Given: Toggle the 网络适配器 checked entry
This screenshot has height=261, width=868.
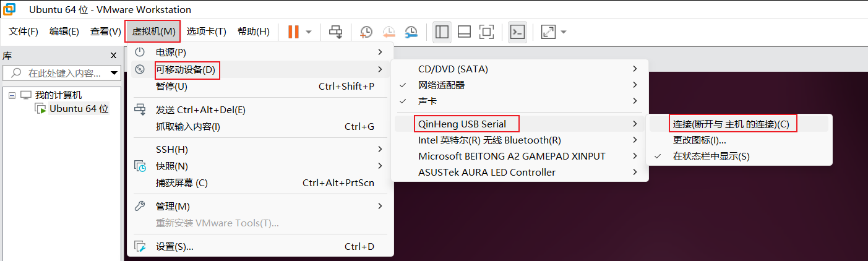Looking at the screenshot, I should 441,85.
